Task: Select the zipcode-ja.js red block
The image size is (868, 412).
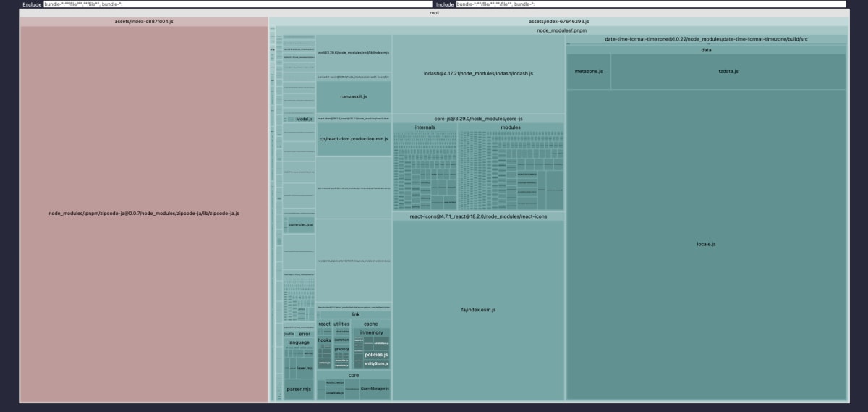Action: (x=144, y=214)
